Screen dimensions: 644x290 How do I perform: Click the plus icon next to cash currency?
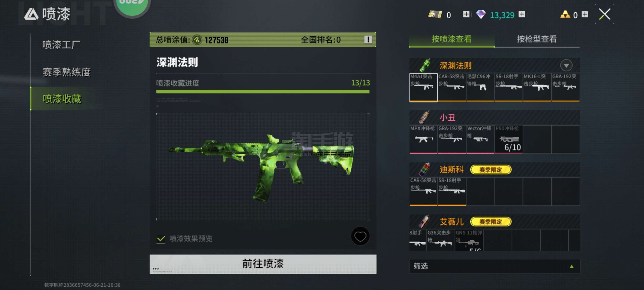466,14
